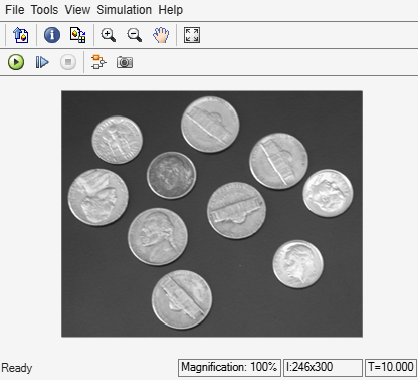Select the Zoom Out tool
Viewport: 418px width, 380px height.
pyautogui.click(x=135, y=35)
